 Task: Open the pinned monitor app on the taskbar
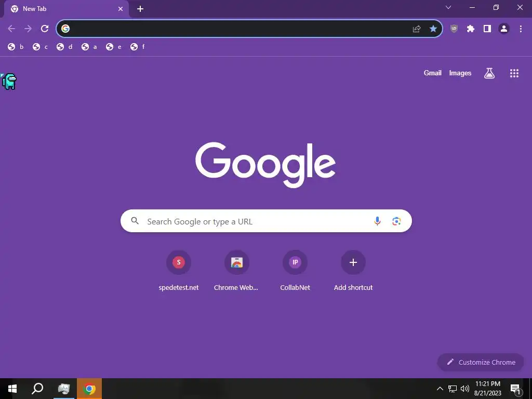pyautogui.click(x=63, y=389)
